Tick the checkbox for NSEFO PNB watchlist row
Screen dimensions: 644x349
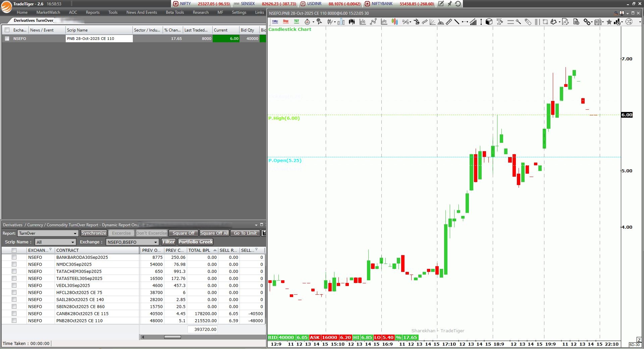(7, 39)
